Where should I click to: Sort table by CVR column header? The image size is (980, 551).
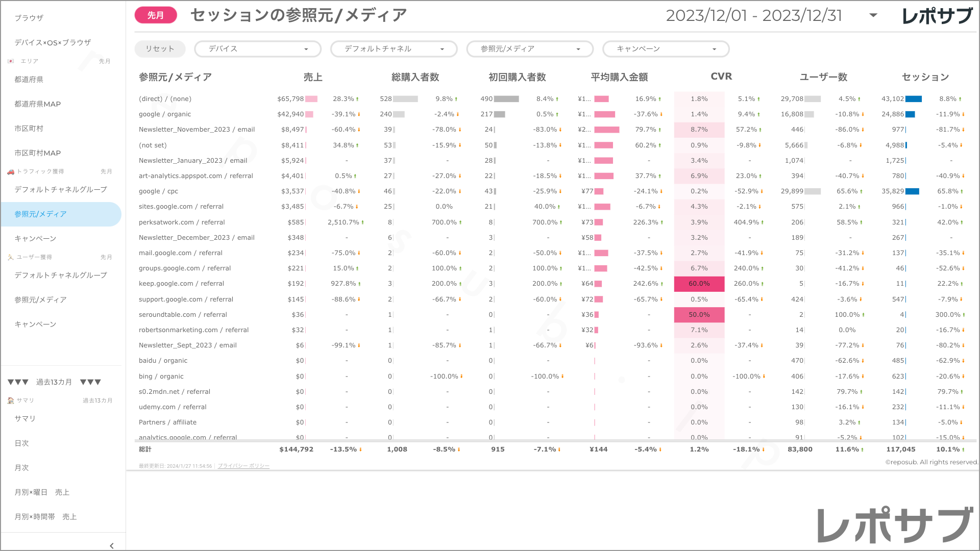(x=721, y=77)
